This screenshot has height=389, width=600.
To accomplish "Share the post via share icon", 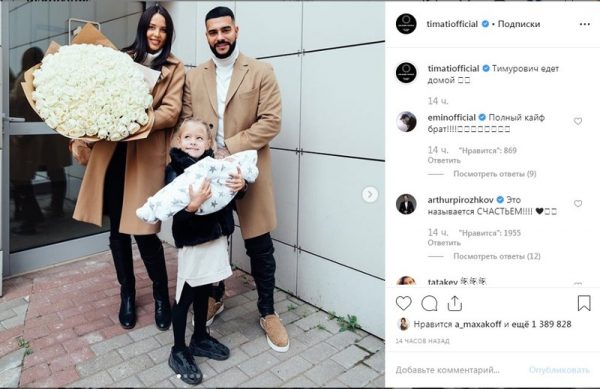I will click(x=455, y=304).
